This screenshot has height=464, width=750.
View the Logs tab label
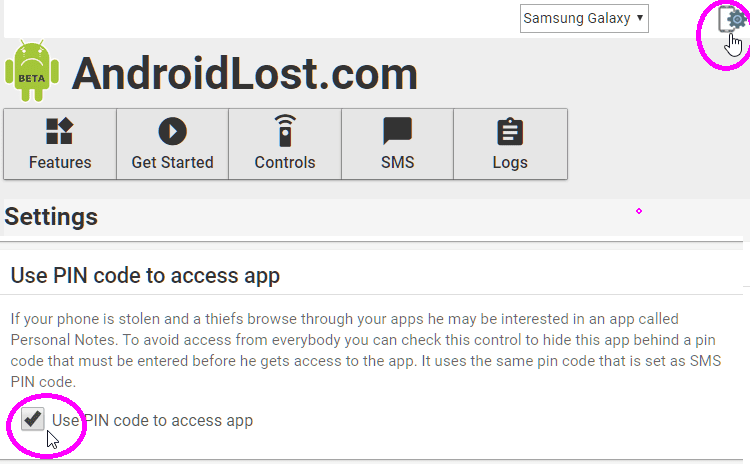(510, 163)
